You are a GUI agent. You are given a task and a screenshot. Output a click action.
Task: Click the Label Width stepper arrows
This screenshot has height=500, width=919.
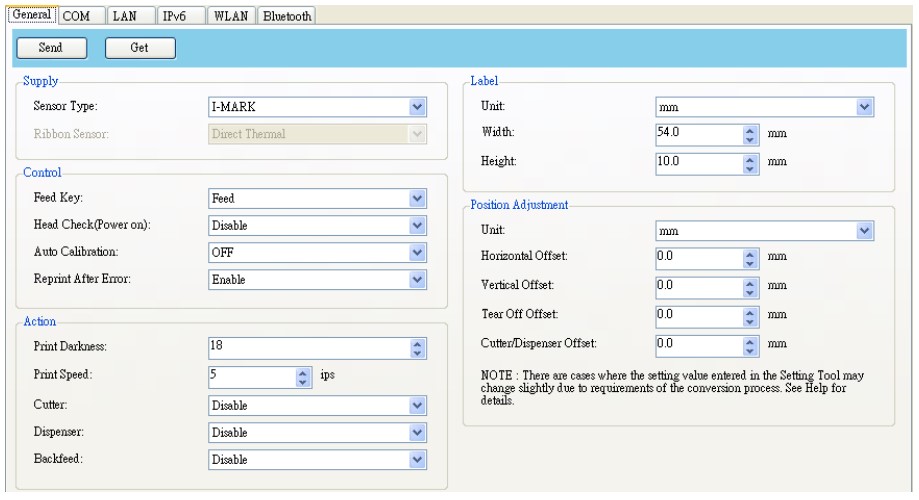751,132
